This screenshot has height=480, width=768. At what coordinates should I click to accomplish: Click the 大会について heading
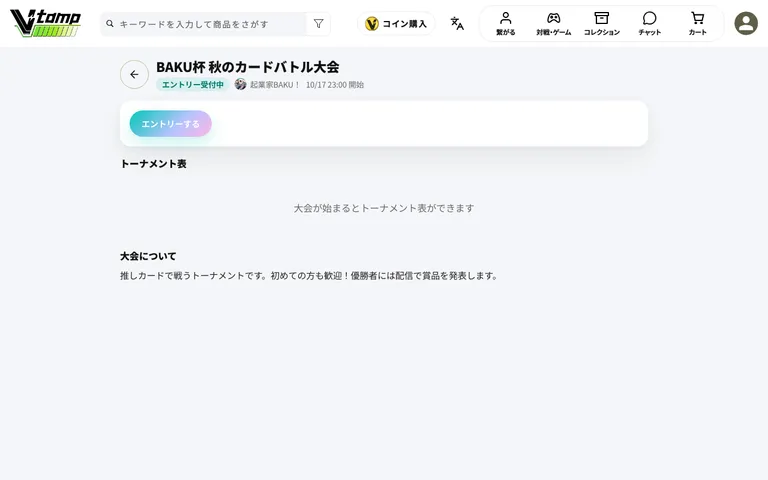tap(148, 256)
